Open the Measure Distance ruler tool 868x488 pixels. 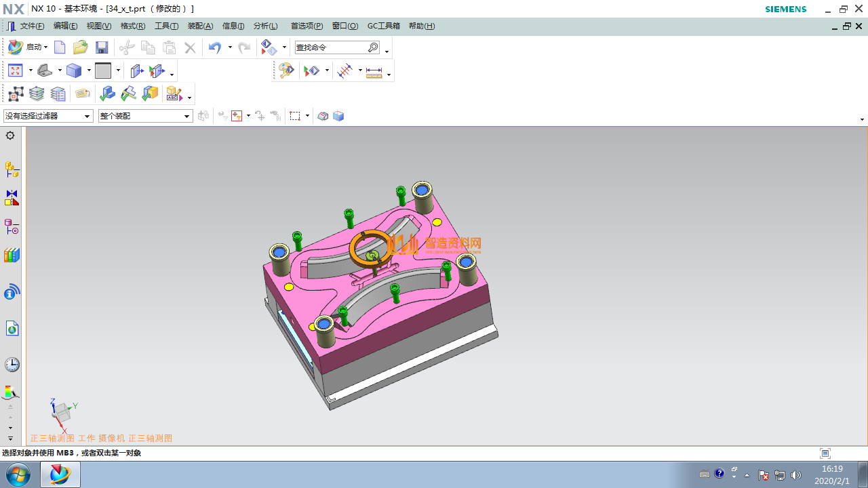[x=374, y=71]
